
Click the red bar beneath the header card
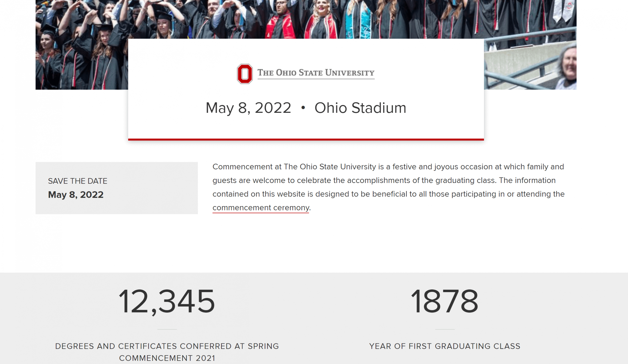(x=306, y=140)
